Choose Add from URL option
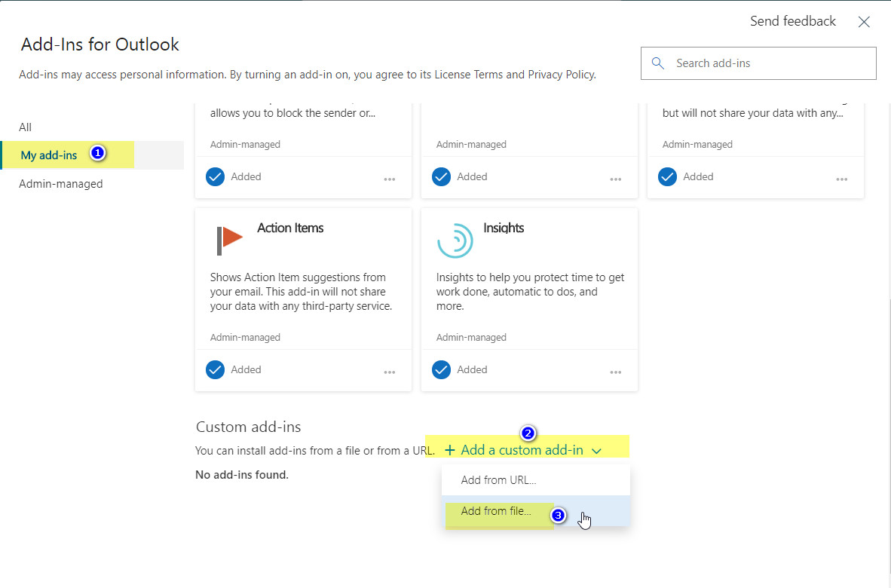This screenshot has width=891, height=588. 498,480
